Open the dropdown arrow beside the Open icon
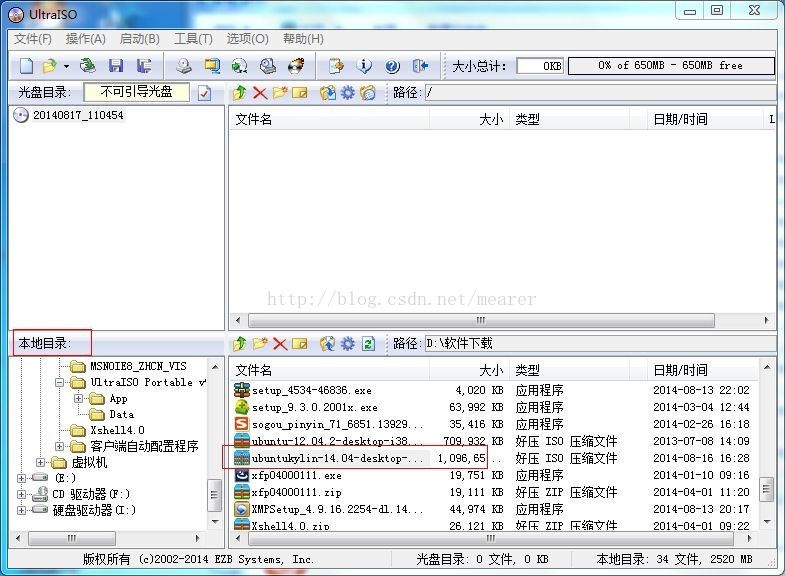Viewport: 785px width, 576px height. (x=66, y=66)
